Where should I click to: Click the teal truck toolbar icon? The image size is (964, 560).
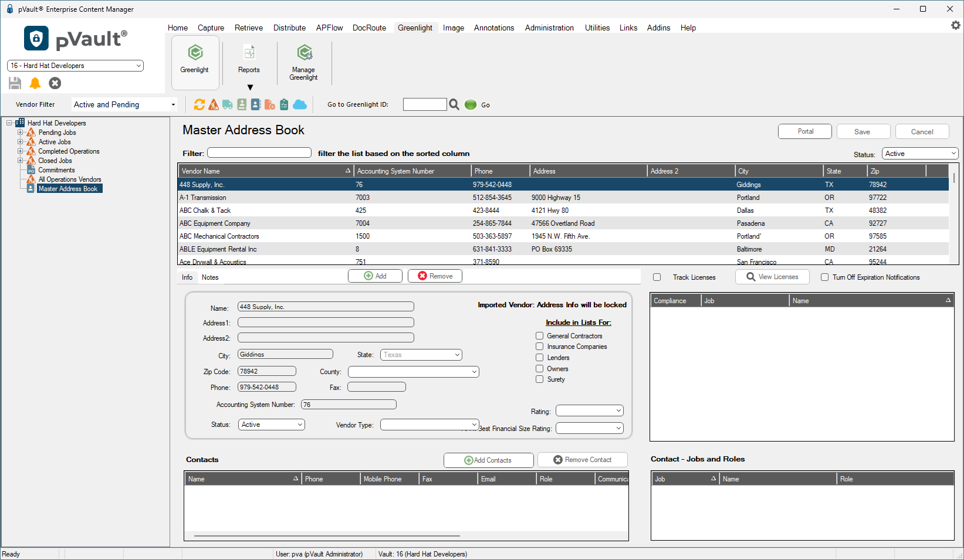tap(228, 104)
